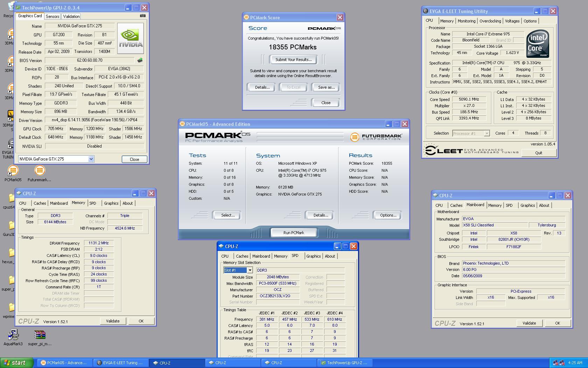Open the E-LEET Voltages tab

[x=512, y=21]
